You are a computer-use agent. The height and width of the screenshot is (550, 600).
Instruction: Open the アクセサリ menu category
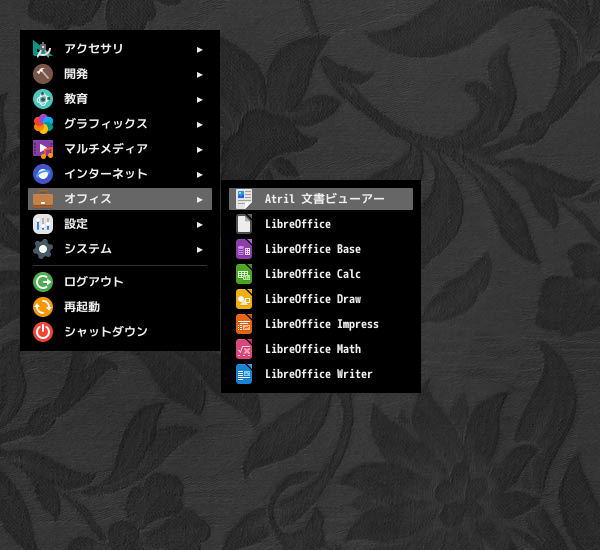pos(120,49)
